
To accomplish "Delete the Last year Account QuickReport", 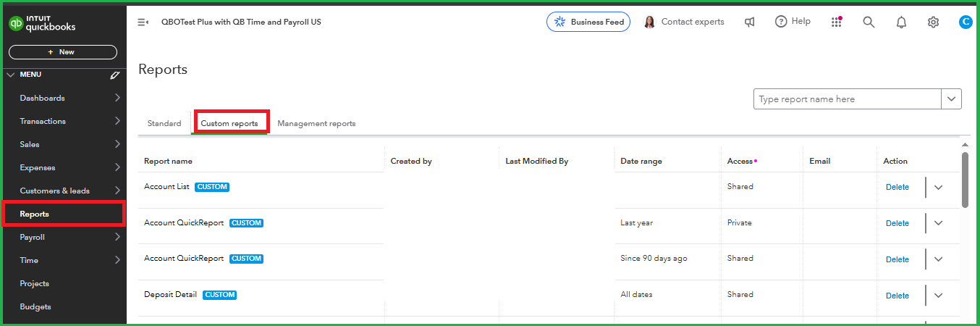I will [897, 223].
